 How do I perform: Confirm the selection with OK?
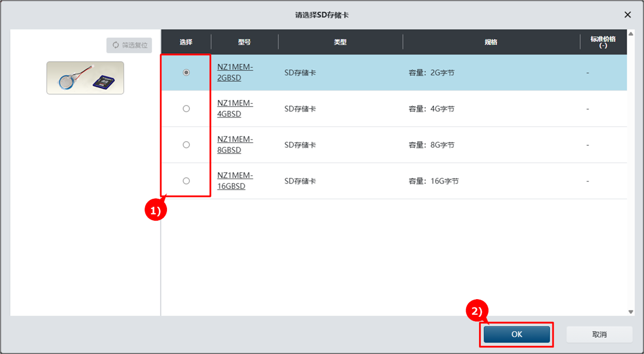pos(517,334)
